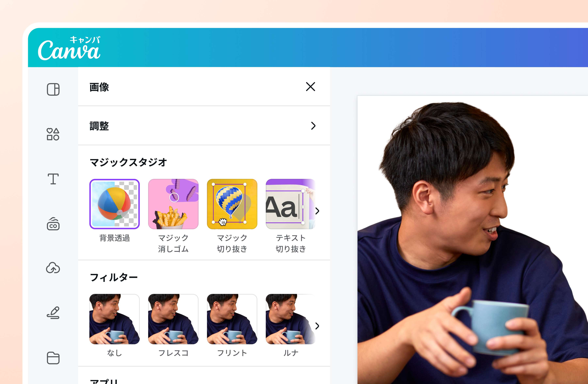Select the man photo on canvas
Image resolution: width=588 pixels, height=384 pixels.
tap(472, 243)
